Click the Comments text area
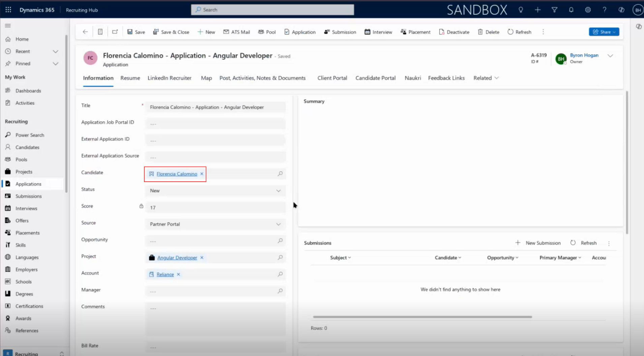Screen dimensions: 644x356 tap(216, 319)
